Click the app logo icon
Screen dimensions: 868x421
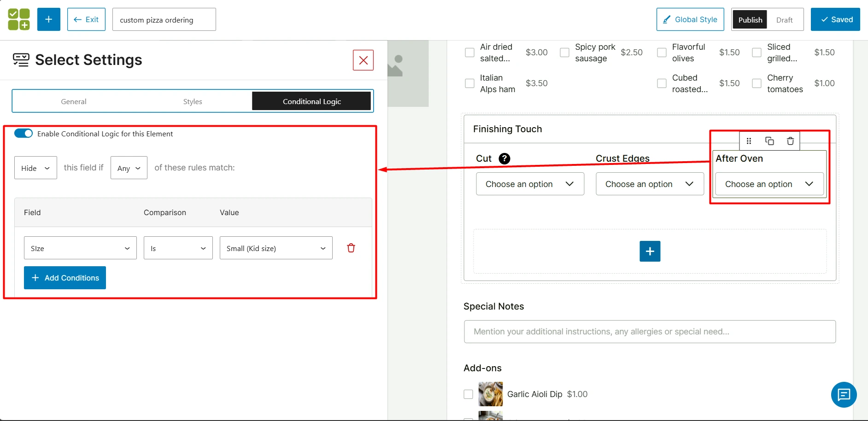[19, 19]
